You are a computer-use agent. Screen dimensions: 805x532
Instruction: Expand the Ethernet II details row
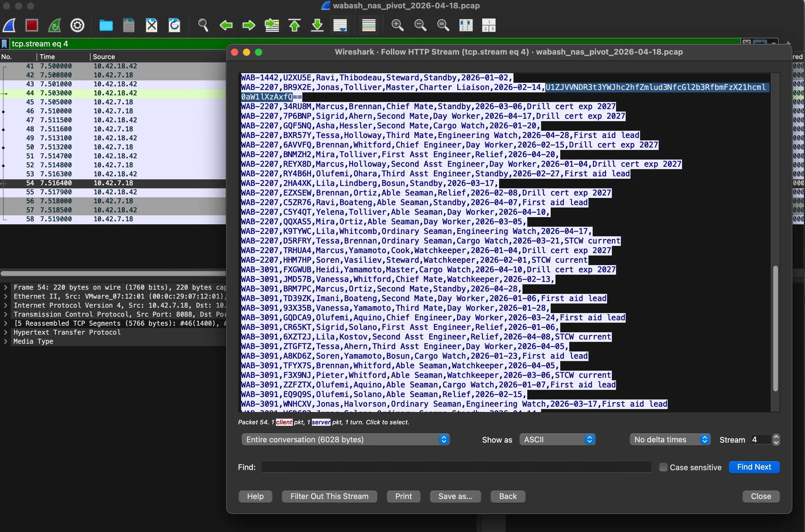click(5, 296)
